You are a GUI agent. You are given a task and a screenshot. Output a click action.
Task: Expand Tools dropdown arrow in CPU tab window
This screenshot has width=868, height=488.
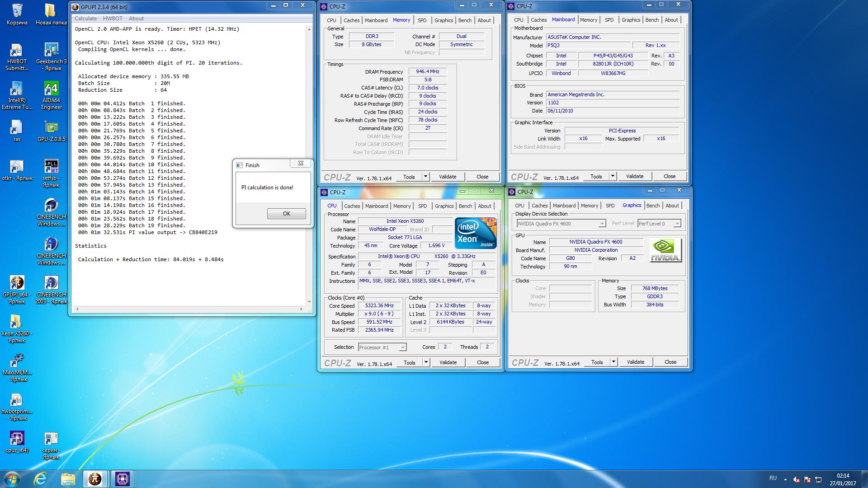coord(426,362)
